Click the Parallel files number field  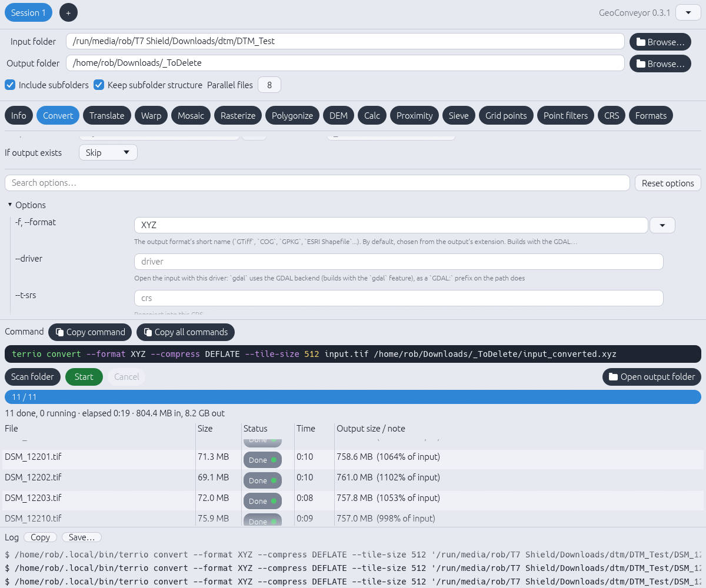pyautogui.click(x=269, y=85)
